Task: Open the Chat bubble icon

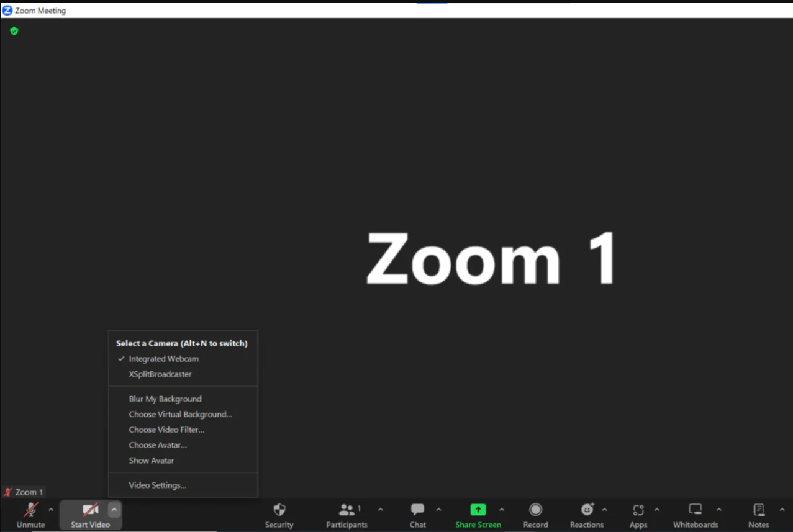Action: [418, 510]
